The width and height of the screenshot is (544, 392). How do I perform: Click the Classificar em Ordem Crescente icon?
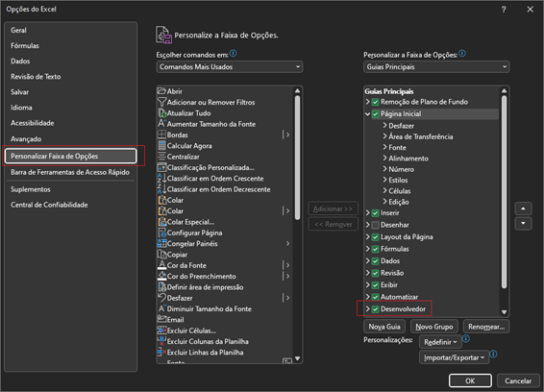coord(162,179)
